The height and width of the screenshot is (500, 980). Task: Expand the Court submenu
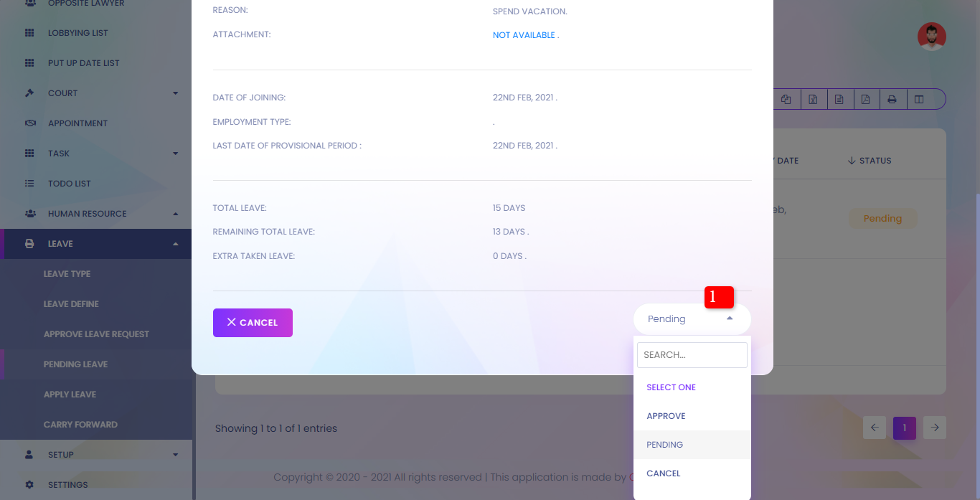click(175, 93)
